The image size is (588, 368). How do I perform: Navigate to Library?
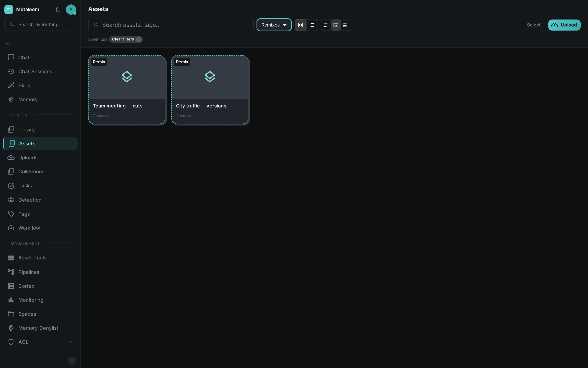coord(40,130)
